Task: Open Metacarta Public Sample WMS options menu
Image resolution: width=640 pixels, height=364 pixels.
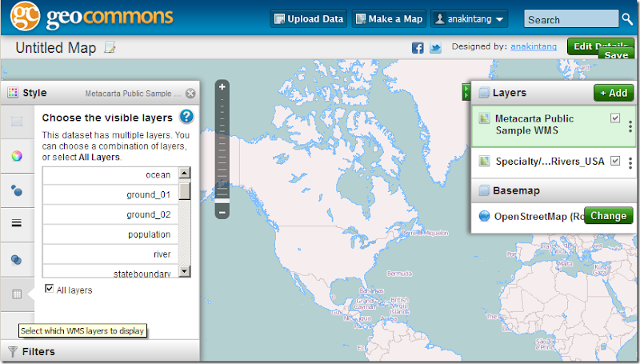Action: 630,126
